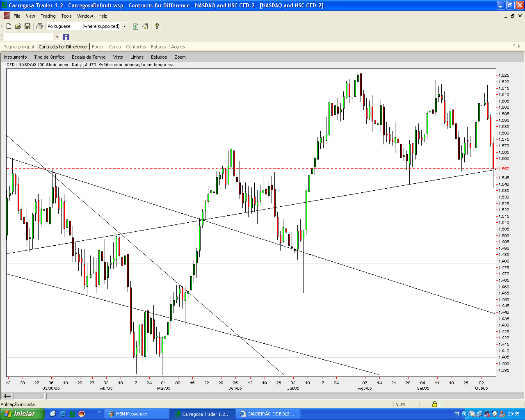Click the Mai/05 date axis label
Screen dimensions: 525x420
164,388
